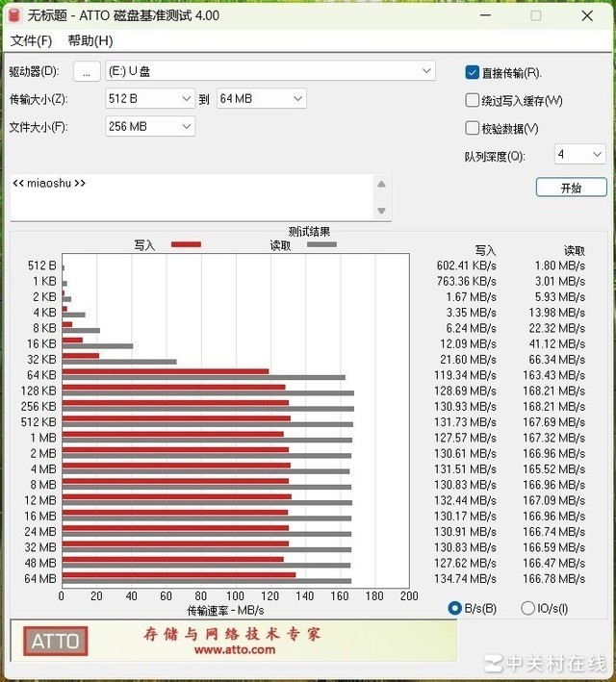The height and width of the screenshot is (682, 616).
Task: Click the 128.69 MB/s write value
Action: click(x=466, y=391)
